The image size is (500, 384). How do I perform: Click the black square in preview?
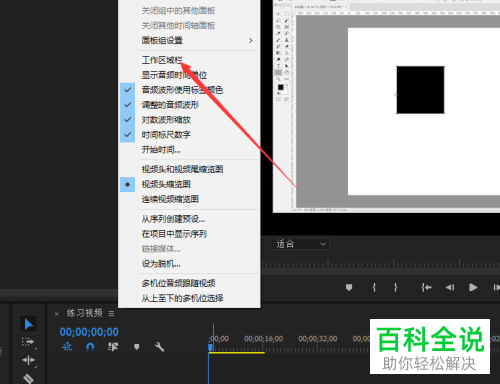coord(420,90)
